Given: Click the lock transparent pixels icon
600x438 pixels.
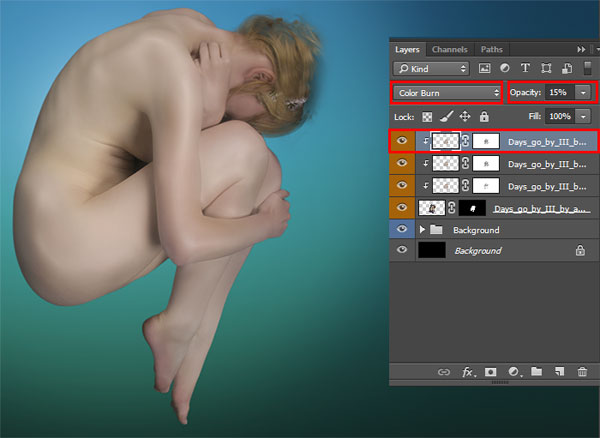Looking at the screenshot, I should (427, 117).
